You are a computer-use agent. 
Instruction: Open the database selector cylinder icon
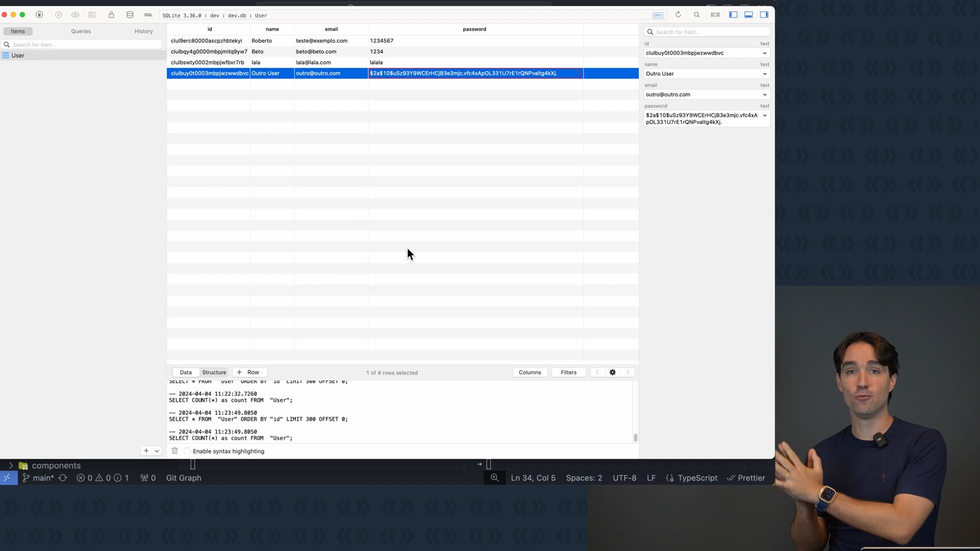130,15
